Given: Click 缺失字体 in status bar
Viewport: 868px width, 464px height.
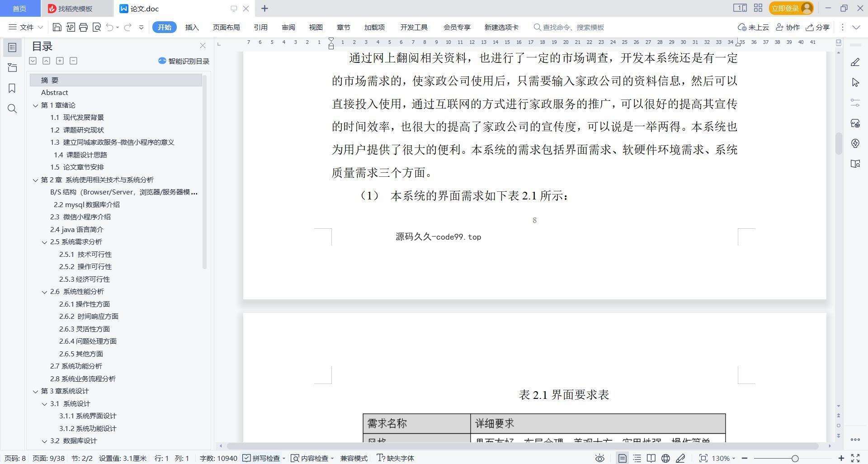Looking at the screenshot, I should (395, 458).
